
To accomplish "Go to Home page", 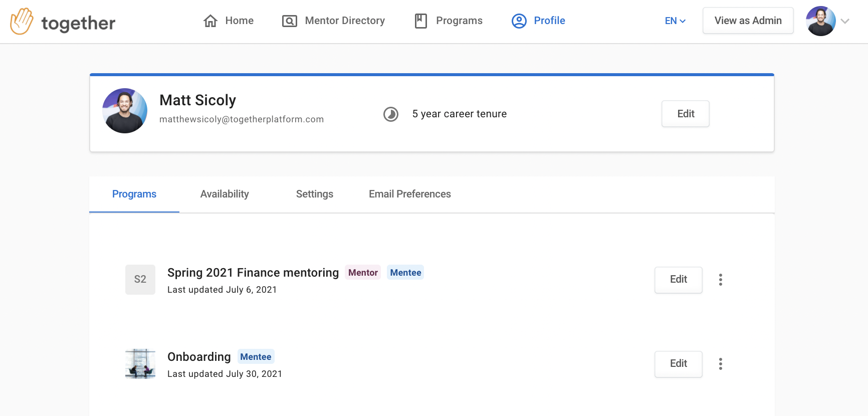I will point(229,21).
